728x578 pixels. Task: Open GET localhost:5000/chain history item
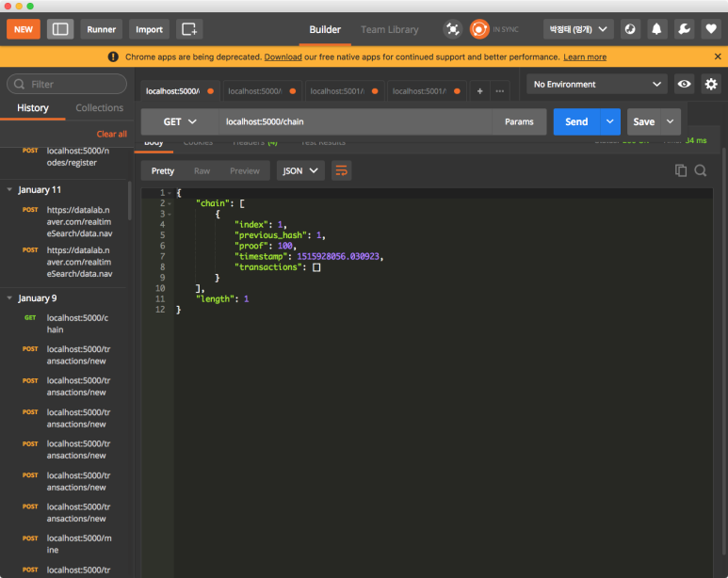[x=65, y=324]
